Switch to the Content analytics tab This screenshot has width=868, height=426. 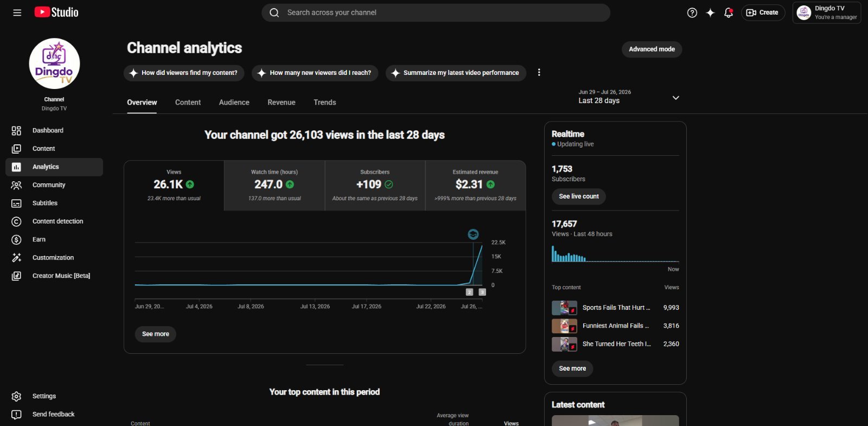point(188,103)
